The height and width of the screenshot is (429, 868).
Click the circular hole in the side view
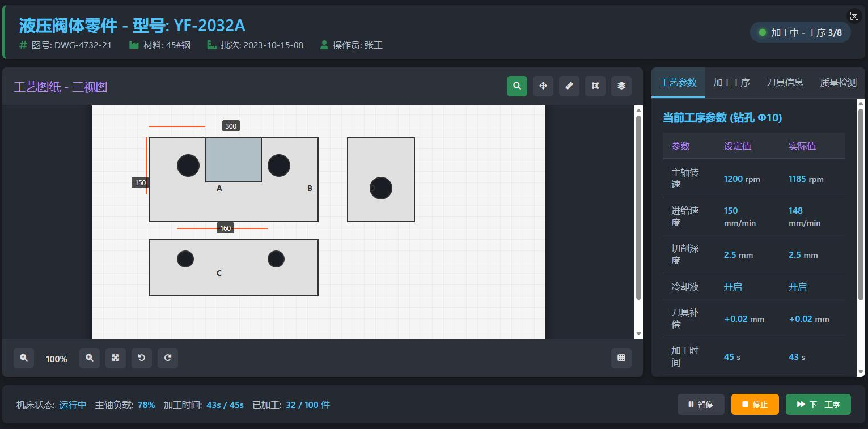click(x=381, y=188)
